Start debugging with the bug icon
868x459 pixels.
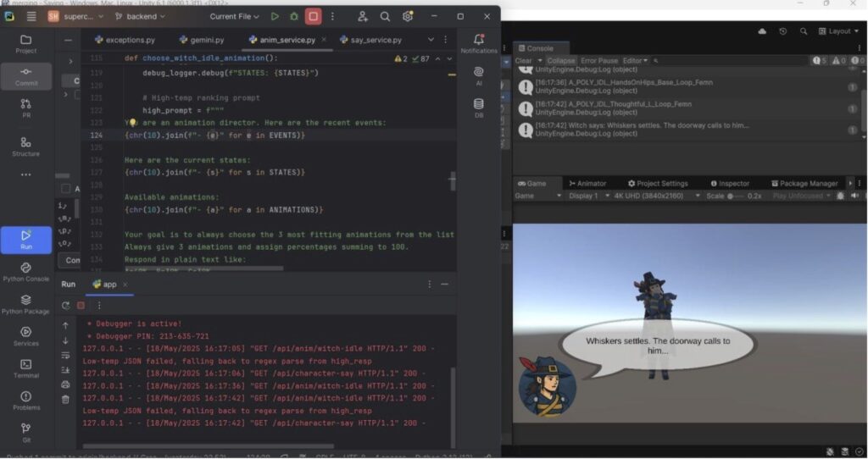pyautogui.click(x=294, y=16)
